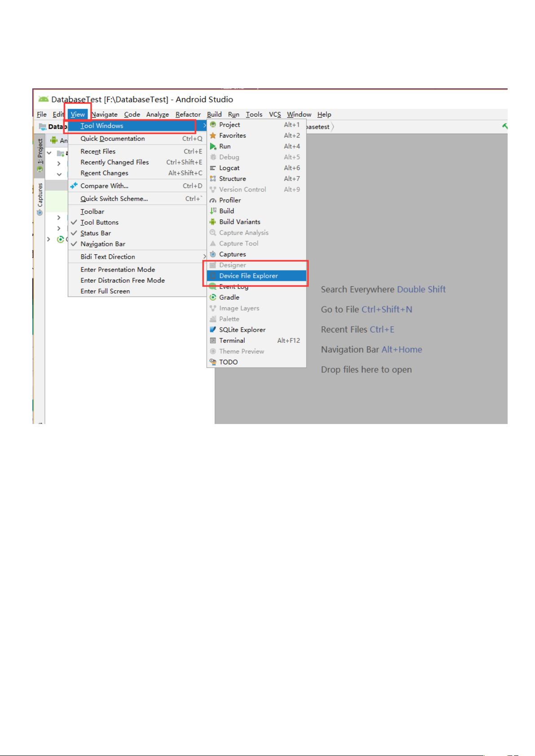Open the Tools menu

(254, 114)
